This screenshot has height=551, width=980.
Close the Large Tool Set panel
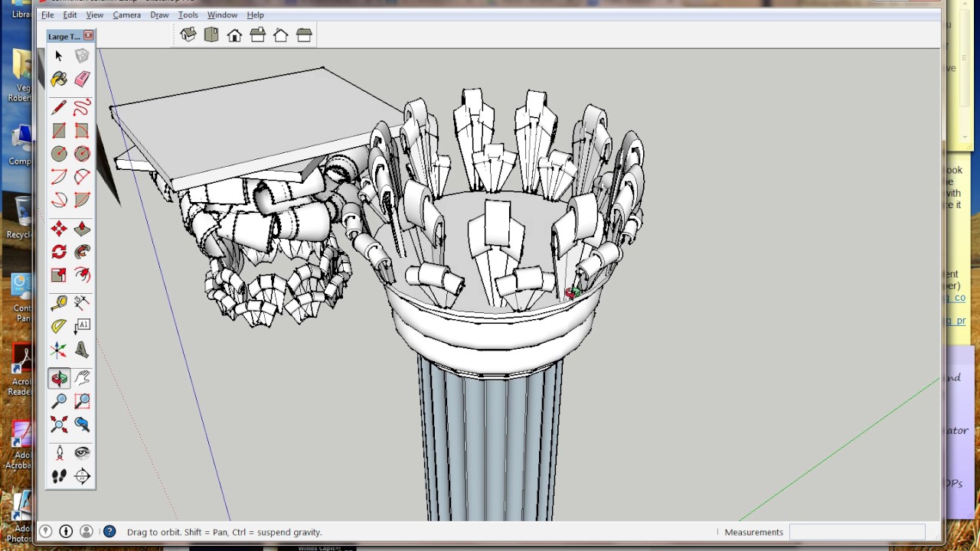tap(89, 36)
